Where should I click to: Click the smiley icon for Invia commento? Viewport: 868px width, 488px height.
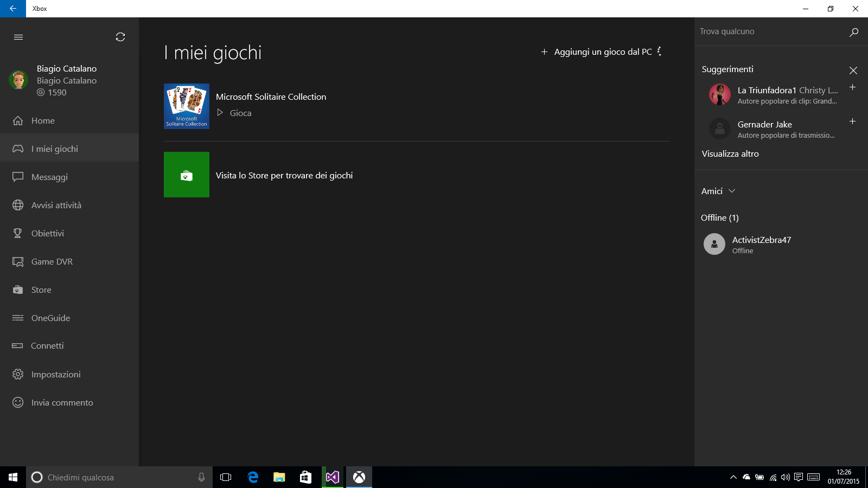(18, 402)
